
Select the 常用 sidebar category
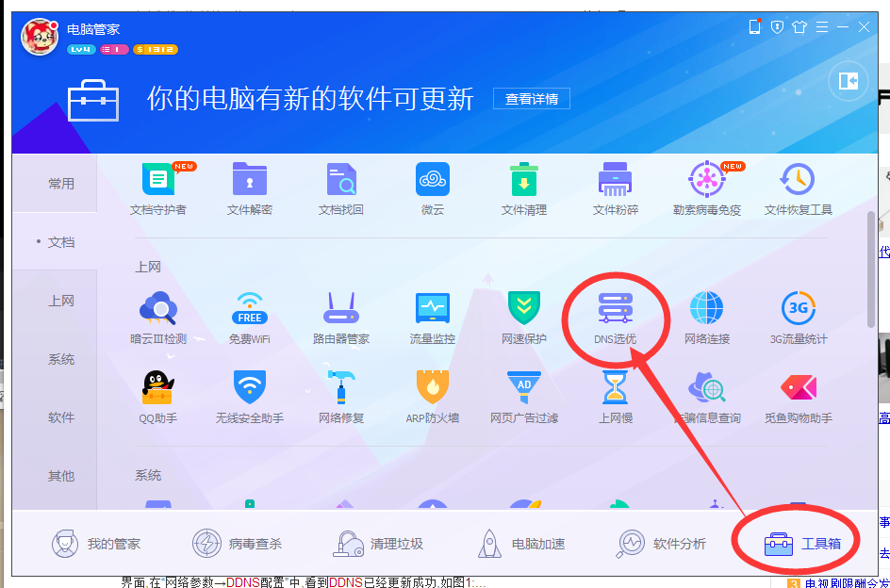pos(55,184)
